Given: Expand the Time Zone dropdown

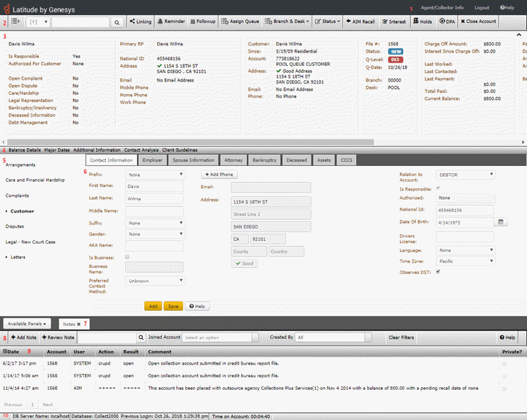Looking at the screenshot, I should pos(464,261).
